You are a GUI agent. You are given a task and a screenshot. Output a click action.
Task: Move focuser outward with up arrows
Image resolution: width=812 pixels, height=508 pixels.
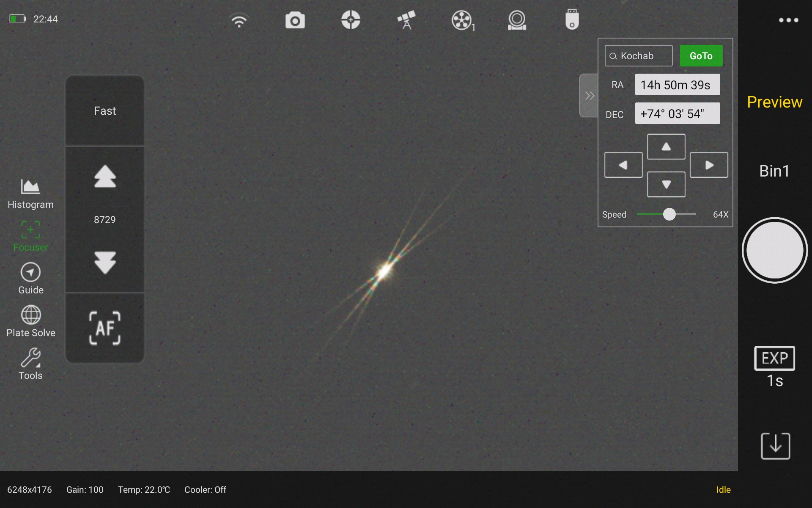[105, 176]
